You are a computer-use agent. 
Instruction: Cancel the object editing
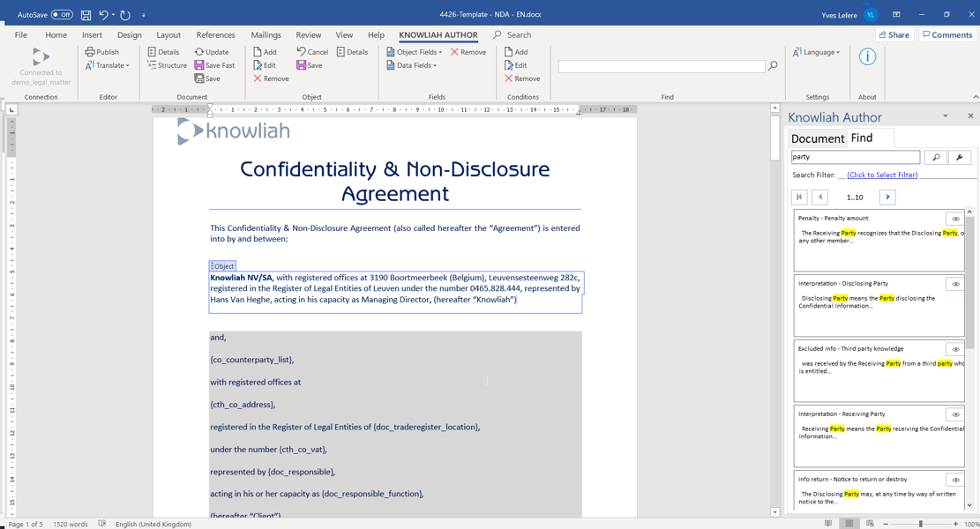[312, 52]
